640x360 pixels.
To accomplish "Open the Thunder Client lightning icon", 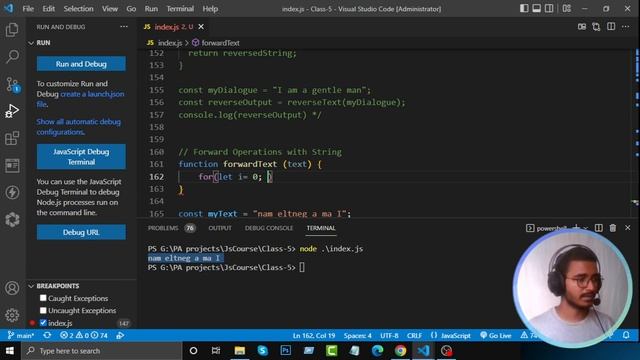I will click(12, 192).
